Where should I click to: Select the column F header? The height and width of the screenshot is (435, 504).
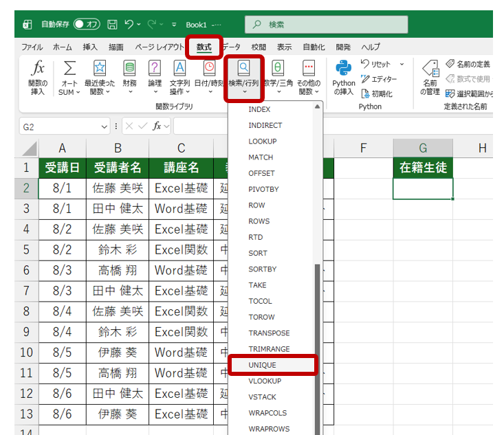363,148
